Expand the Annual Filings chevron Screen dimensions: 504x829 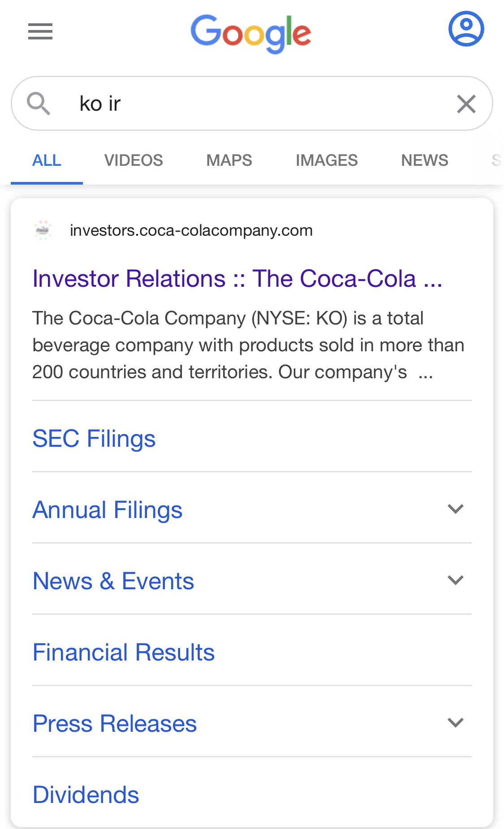[456, 509]
